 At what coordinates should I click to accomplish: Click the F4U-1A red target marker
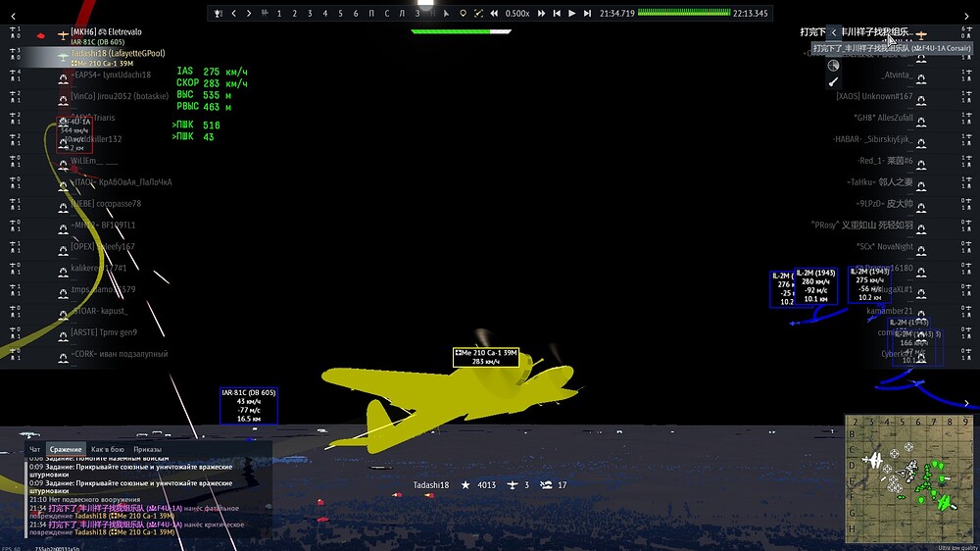pyautogui.click(x=75, y=134)
